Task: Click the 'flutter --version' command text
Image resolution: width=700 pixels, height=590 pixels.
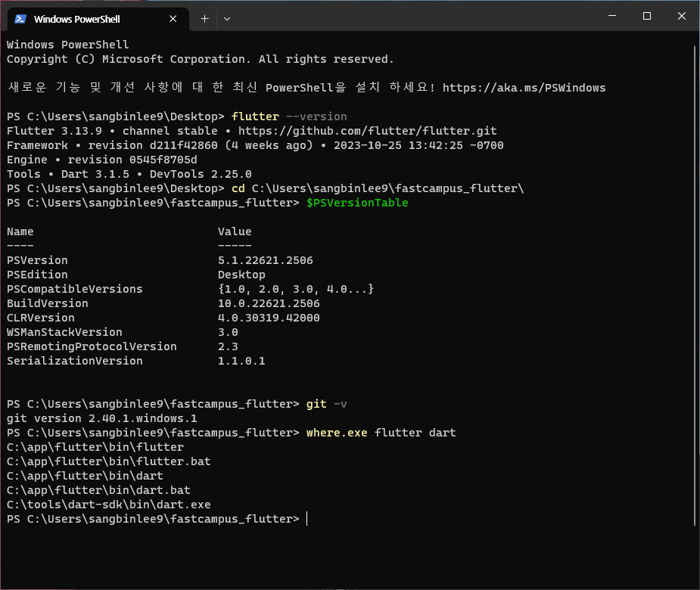Action: 289,116
